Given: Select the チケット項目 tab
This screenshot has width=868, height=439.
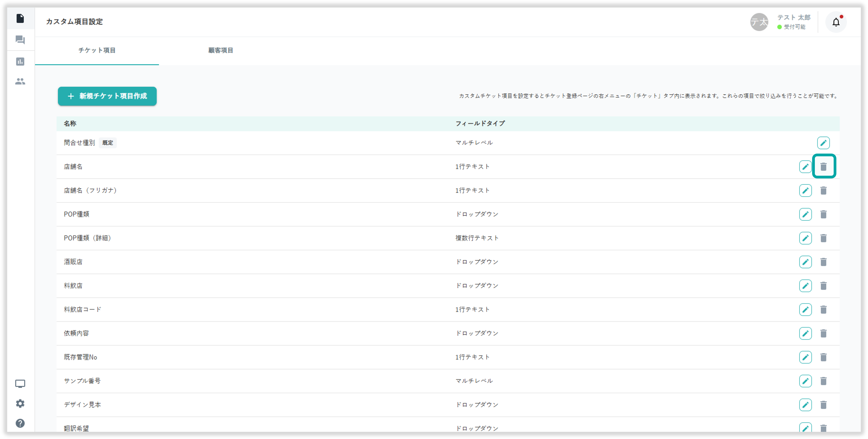Looking at the screenshot, I should (x=97, y=50).
